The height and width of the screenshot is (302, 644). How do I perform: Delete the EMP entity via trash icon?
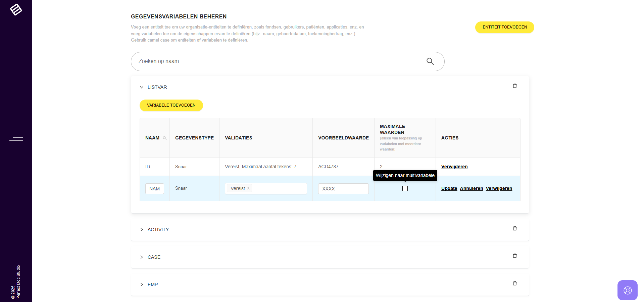tap(514, 284)
